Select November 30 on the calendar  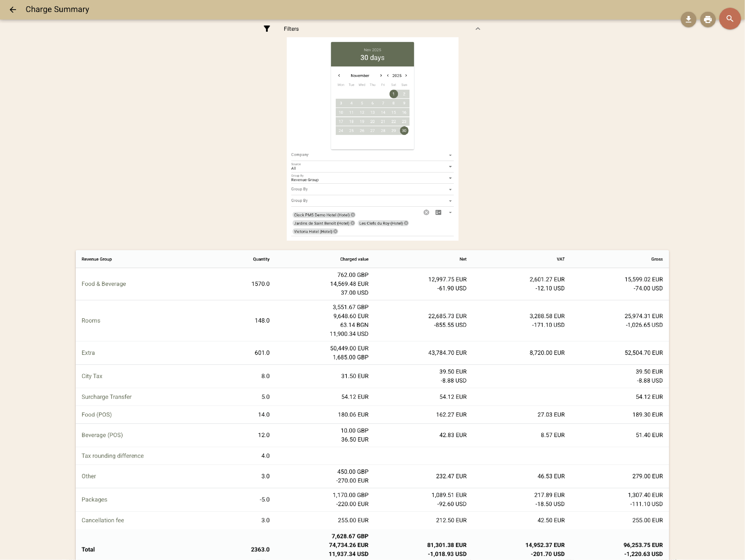404,131
